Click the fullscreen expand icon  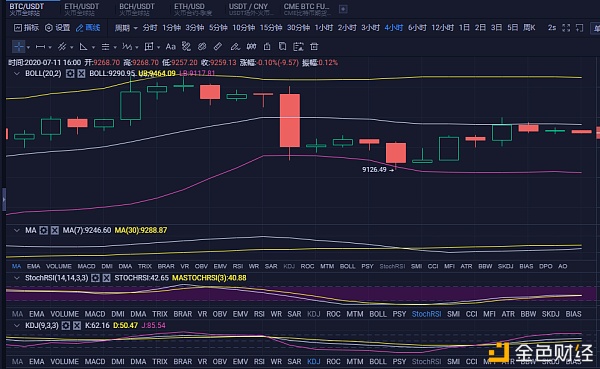click(x=566, y=28)
